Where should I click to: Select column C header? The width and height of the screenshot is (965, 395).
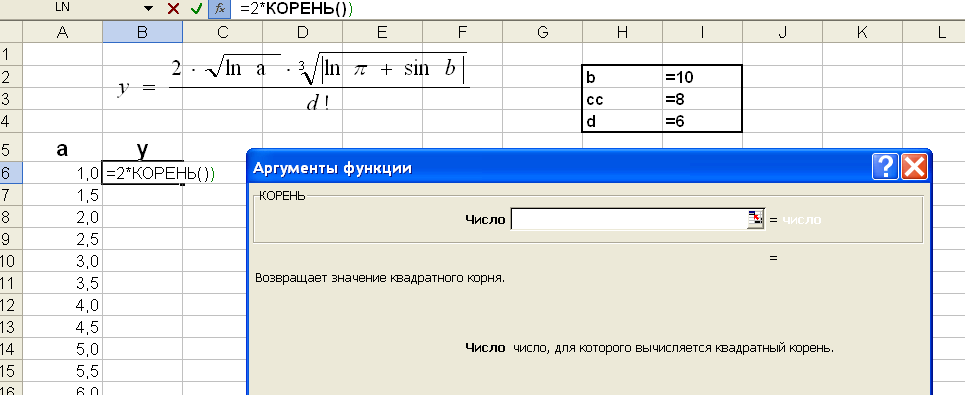click(223, 33)
